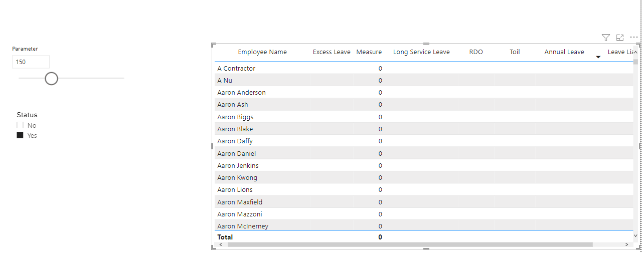Select the A Contractor row
Viewport: 644px width, 253px height.
point(424,68)
